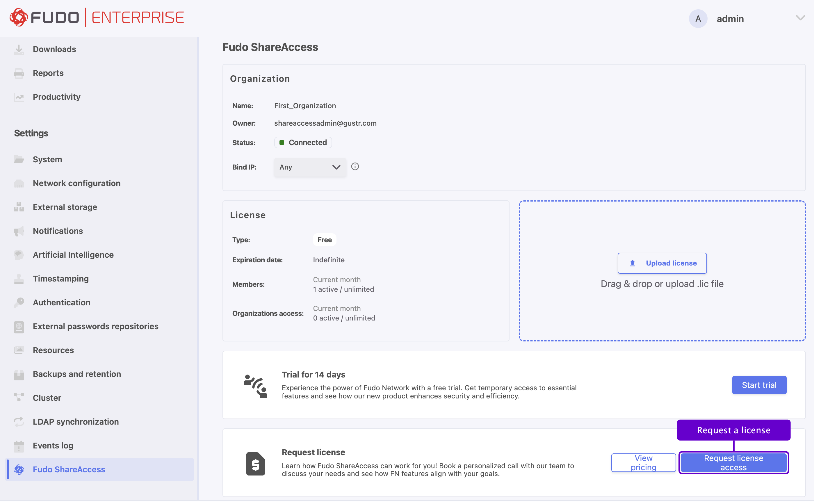Open Network configuration settings
The width and height of the screenshot is (814, 504).
77,183
